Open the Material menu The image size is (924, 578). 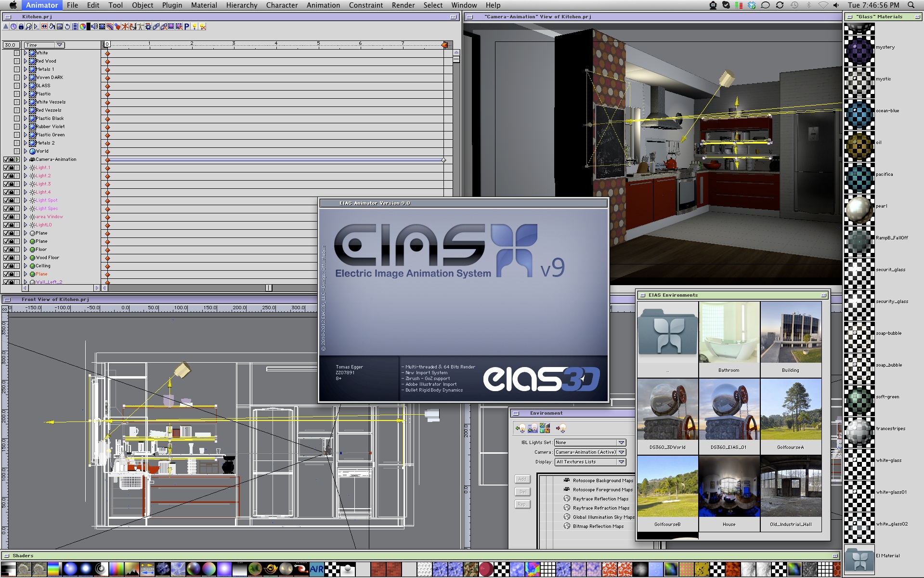pos(204,5)
